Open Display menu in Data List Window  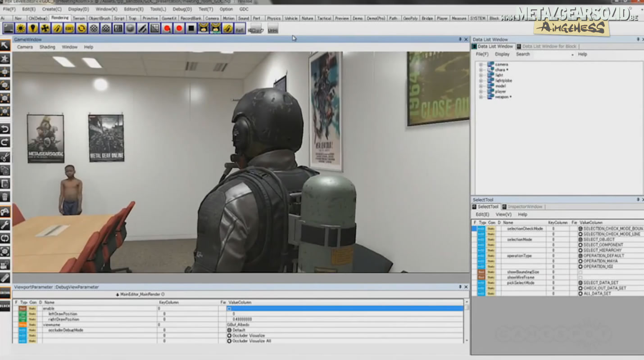(x=502, y=54)
